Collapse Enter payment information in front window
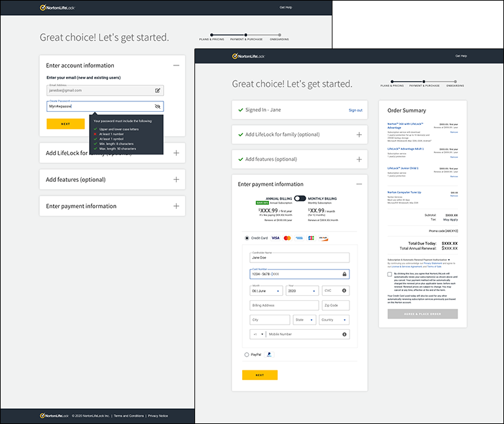 coord(359,184)
